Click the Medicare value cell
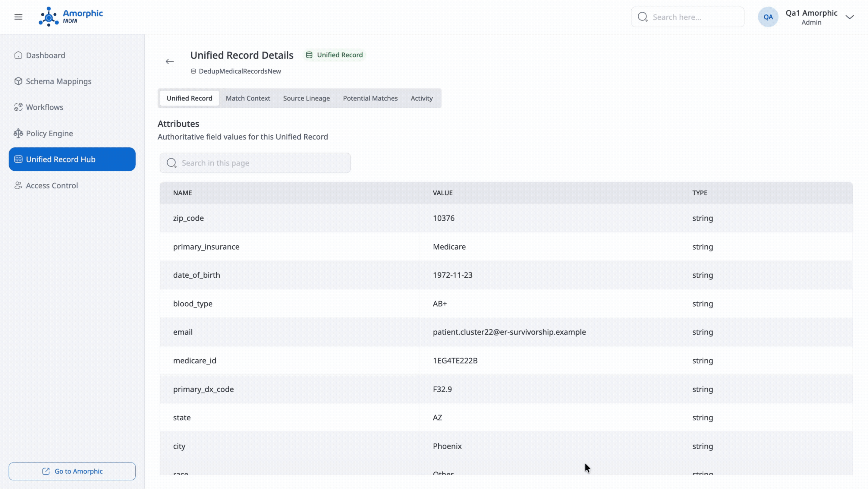868x489 pixels. pos(449,247)
